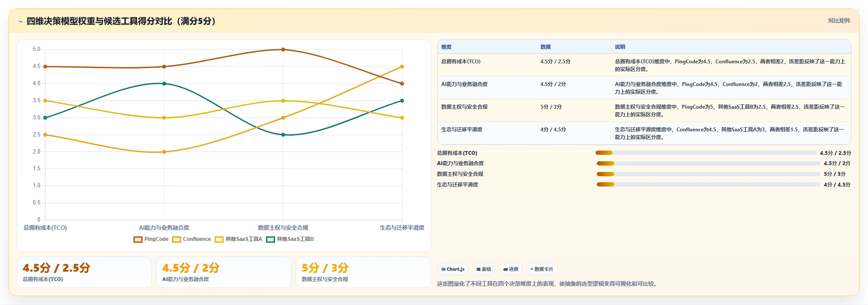Image resolution: width=868 pixels, height=305 pixels.
Task: Click 其他SaaS工具B's 2.5 point at 数据主权与安全合规
Action: pos(283,135)
